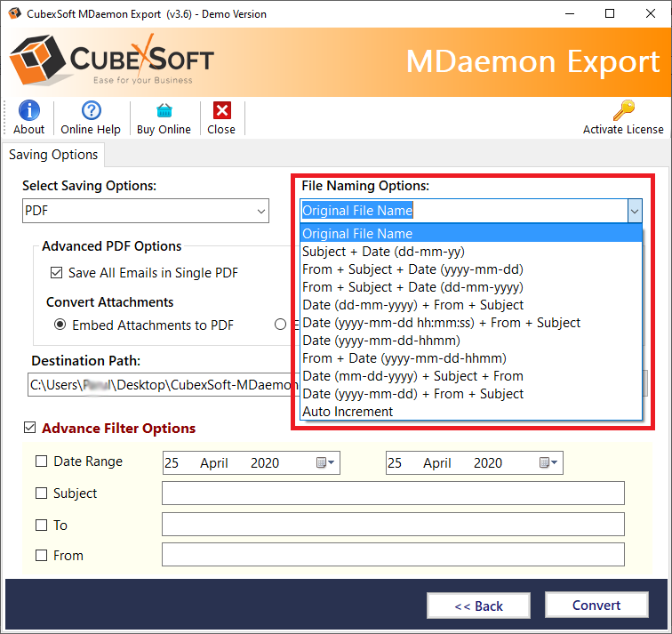Open calendar icon of second date picker
The image size is (672, 634).
click(548, 462)
